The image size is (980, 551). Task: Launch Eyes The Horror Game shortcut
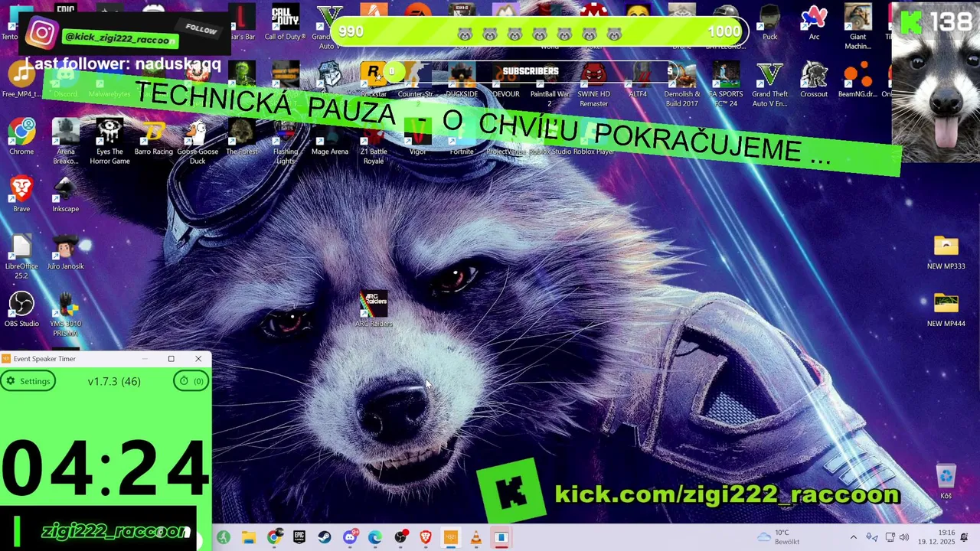click(x=109, y=141)
